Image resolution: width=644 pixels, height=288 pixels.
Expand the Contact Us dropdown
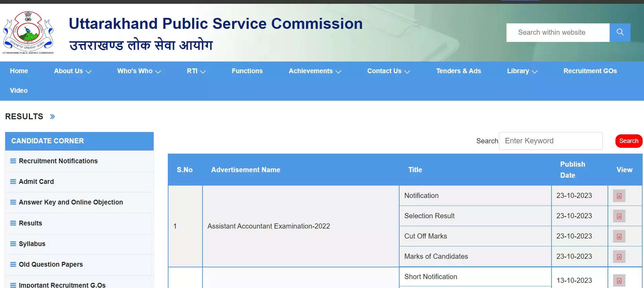(389, 71)
